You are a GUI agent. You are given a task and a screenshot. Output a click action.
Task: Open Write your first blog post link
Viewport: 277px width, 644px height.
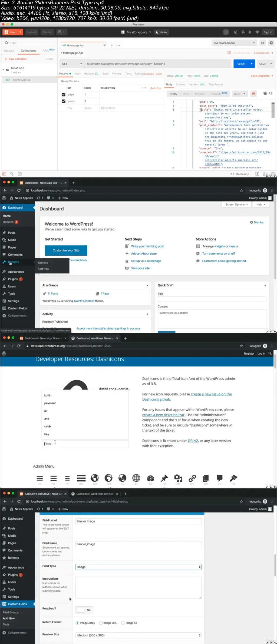pos(147,246)
